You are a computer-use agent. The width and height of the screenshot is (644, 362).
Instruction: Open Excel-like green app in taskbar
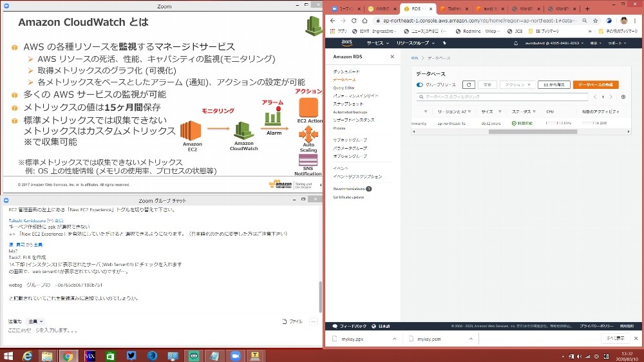click(x=110, y=356)
